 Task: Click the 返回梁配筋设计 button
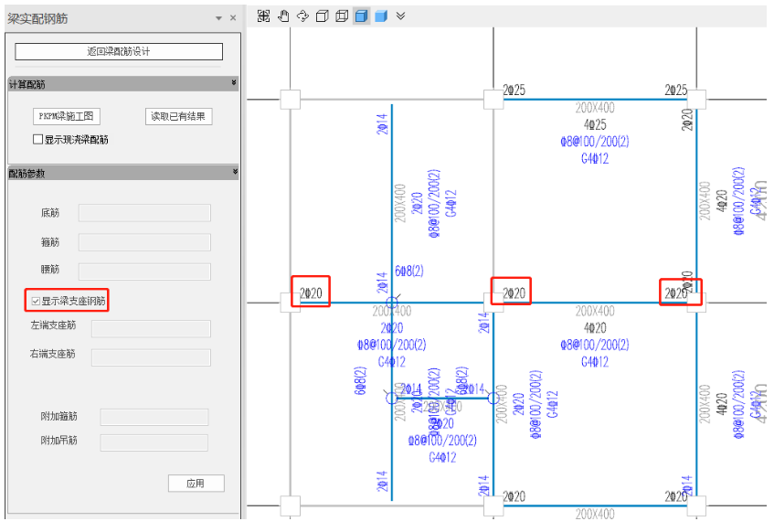click(x=119, y=51)
